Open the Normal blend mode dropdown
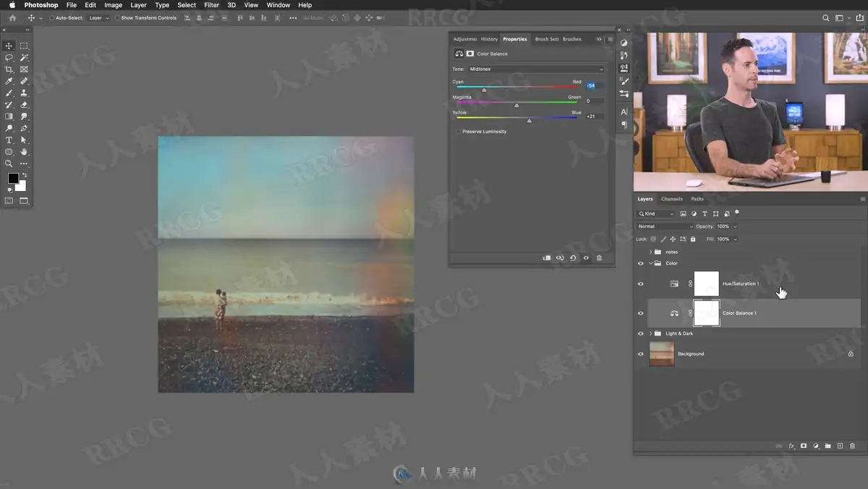The image size is (868, 489). [x=665, y=226]
